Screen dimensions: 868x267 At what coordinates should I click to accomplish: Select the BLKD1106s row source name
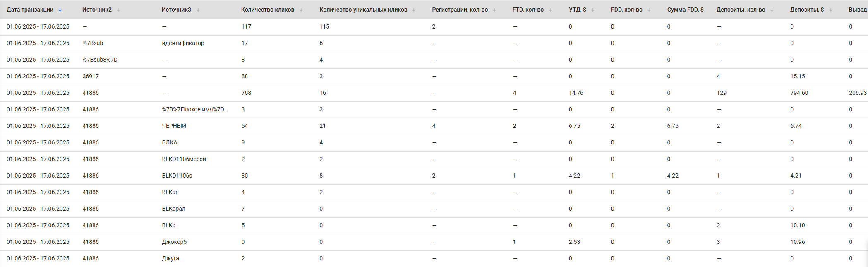pyautogui.click(x=177, y=176)
